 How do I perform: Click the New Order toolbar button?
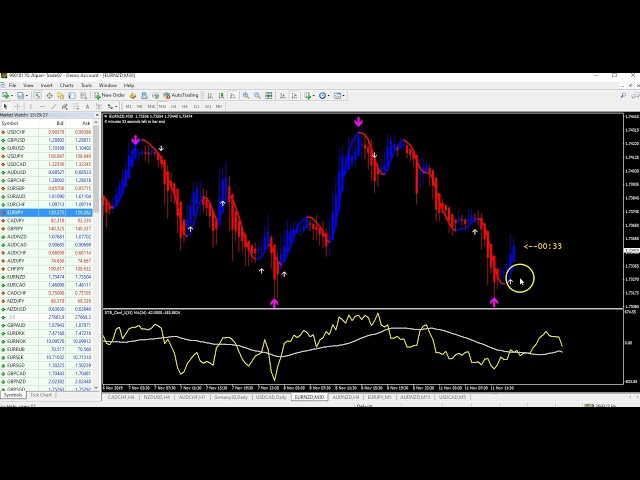pos(111,96)
